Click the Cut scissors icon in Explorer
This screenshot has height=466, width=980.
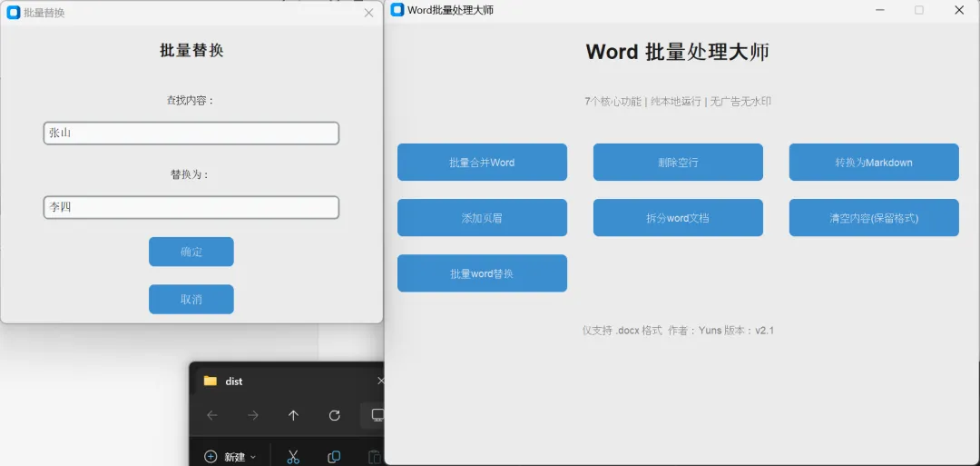(x=293, y=457)
